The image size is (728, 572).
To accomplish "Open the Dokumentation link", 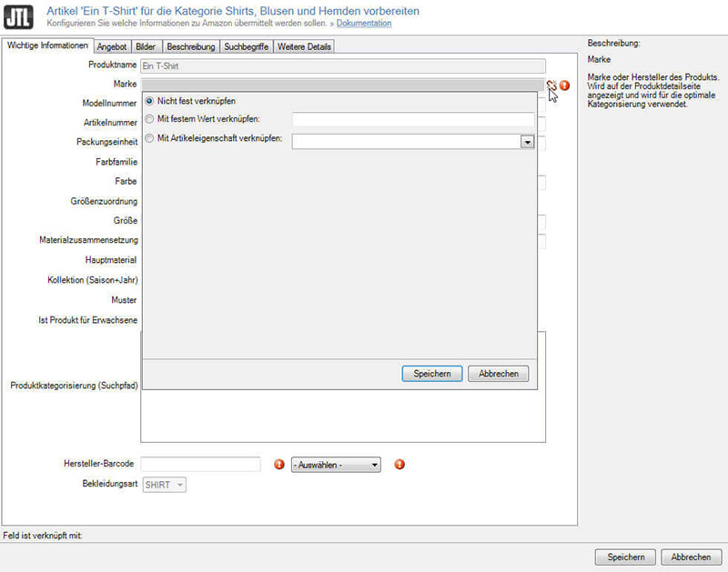I will point(364,23).
